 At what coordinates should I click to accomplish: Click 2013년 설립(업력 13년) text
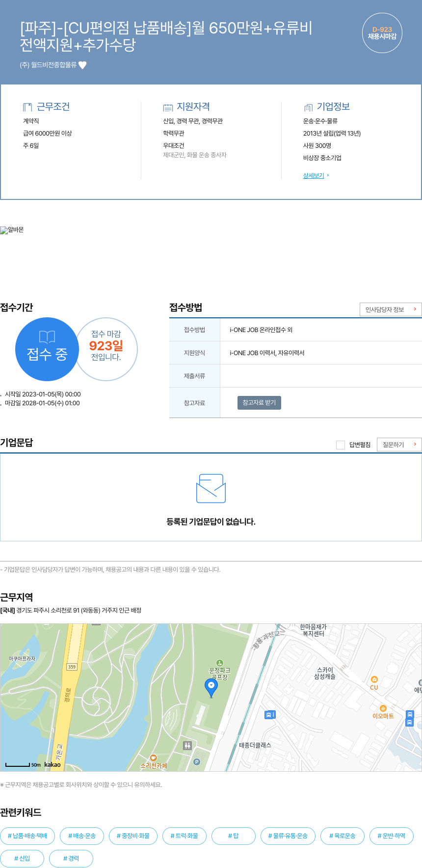tap(332, 133)
